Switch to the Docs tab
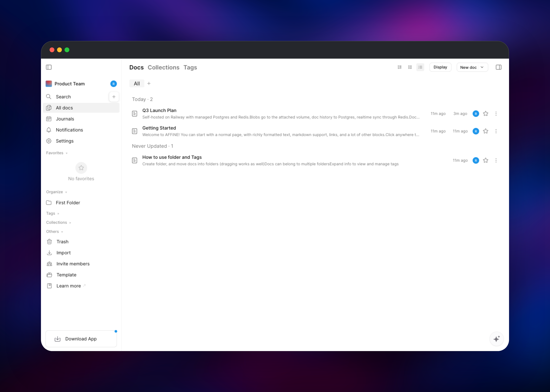Screen dimensions: 550x392 (136, 67)
